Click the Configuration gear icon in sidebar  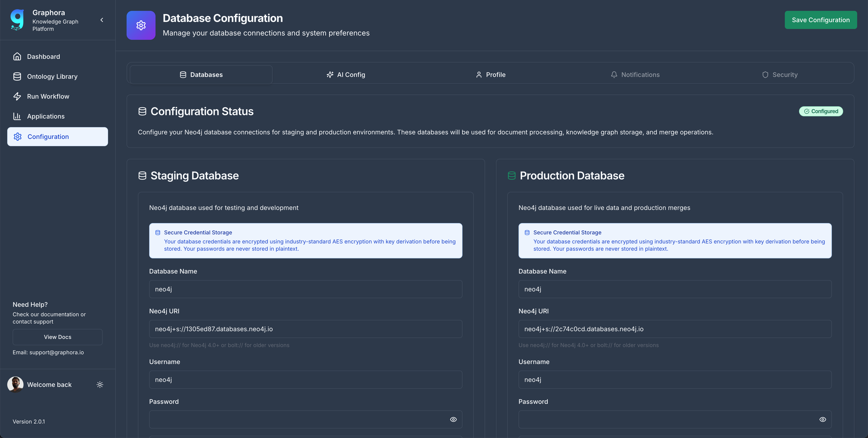[18, 137]
